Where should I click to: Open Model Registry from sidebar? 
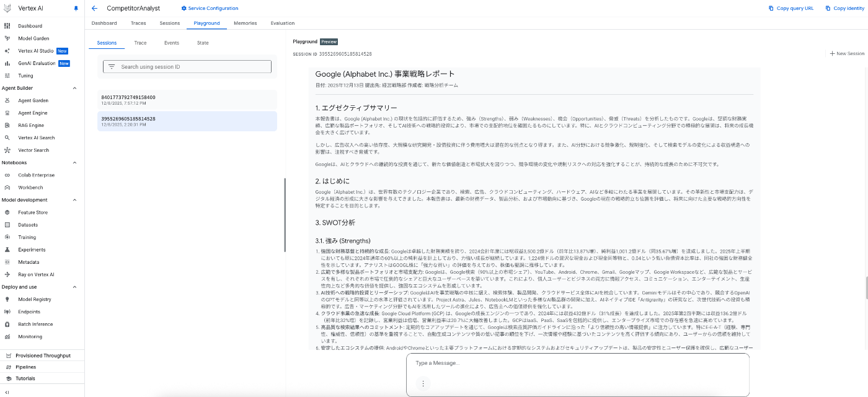pos(34,299)
